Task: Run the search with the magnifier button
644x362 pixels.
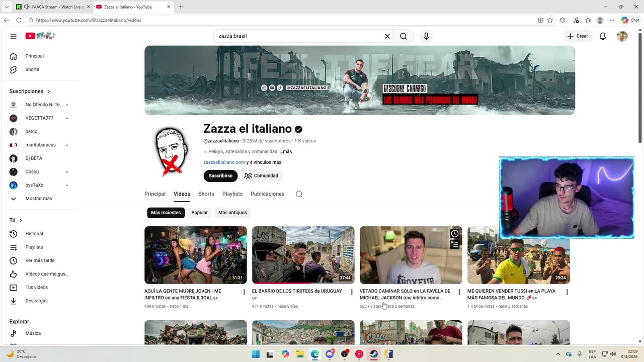Action: tap(404, 36)
